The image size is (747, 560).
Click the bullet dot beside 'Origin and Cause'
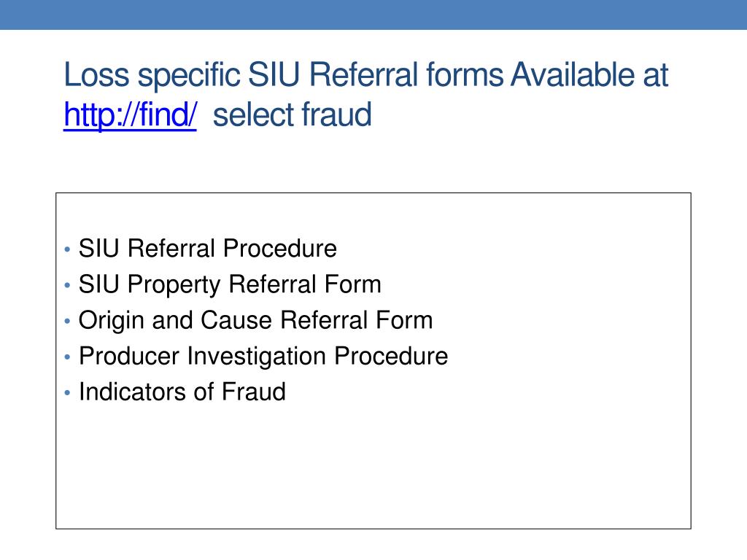[67, 321]
